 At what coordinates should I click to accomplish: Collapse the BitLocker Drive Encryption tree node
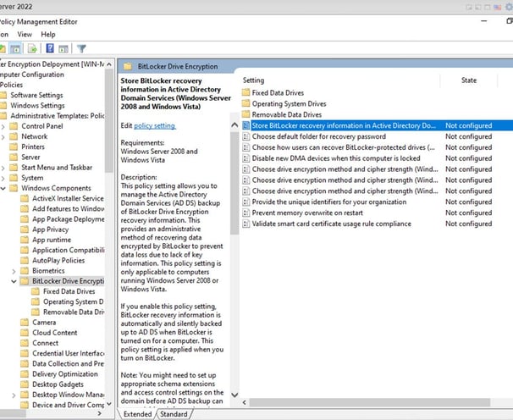[14, 281]
